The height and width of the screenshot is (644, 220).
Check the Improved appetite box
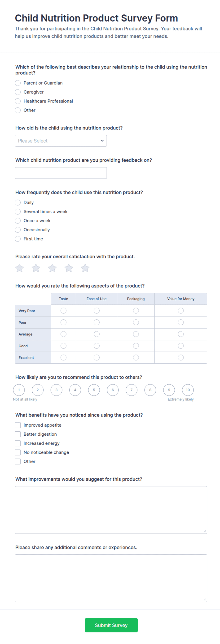click(18, 425)
